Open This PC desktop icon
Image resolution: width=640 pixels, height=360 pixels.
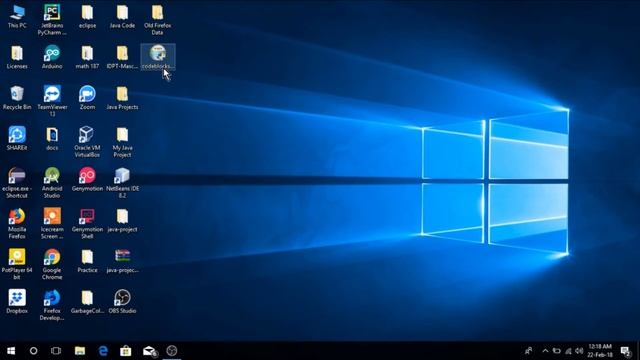[x=17, y=17]
